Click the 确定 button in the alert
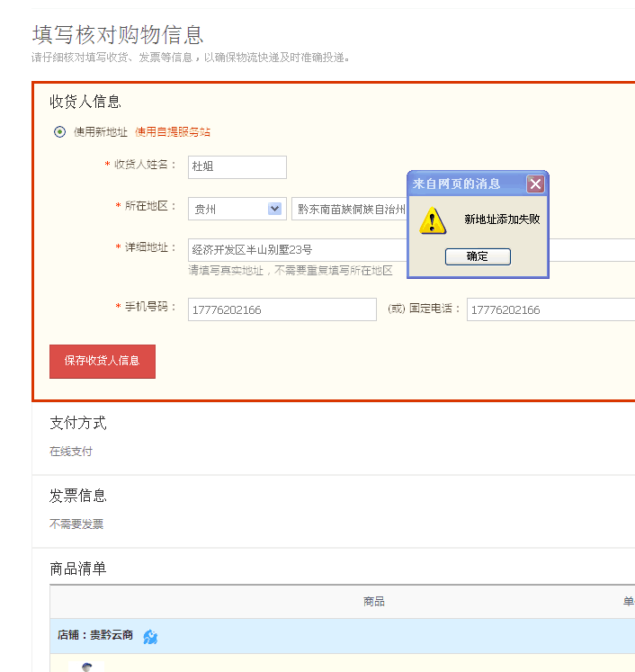635x672 pixels. click(478, 256)
